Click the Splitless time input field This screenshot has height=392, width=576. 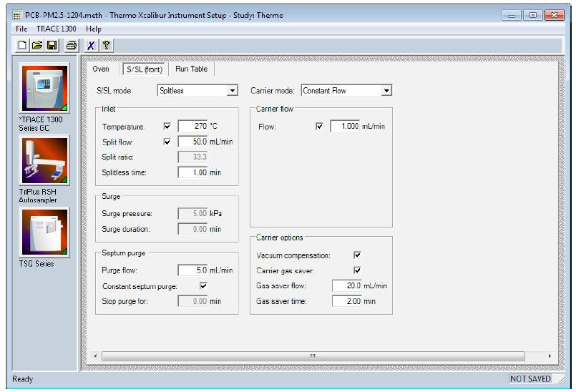[192, 172]
